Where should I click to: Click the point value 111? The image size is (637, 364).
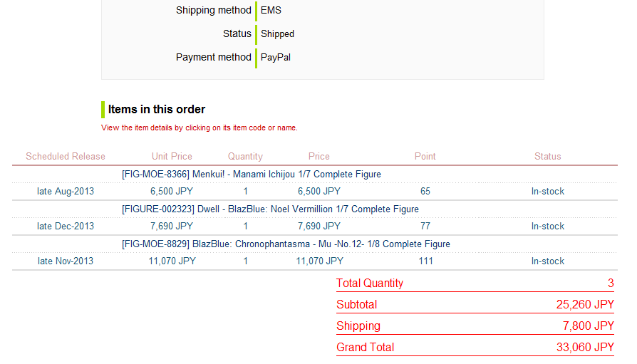(x=425, y=261)
